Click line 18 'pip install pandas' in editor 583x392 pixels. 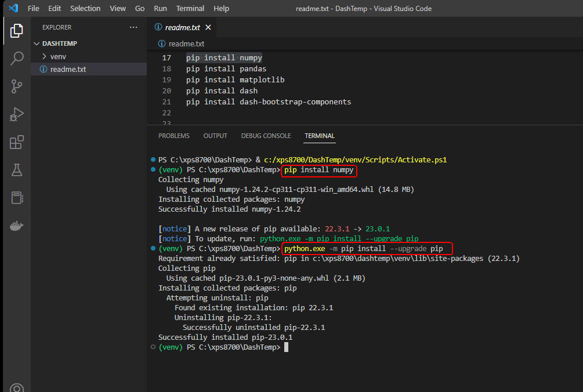click(x=226, y=69)
